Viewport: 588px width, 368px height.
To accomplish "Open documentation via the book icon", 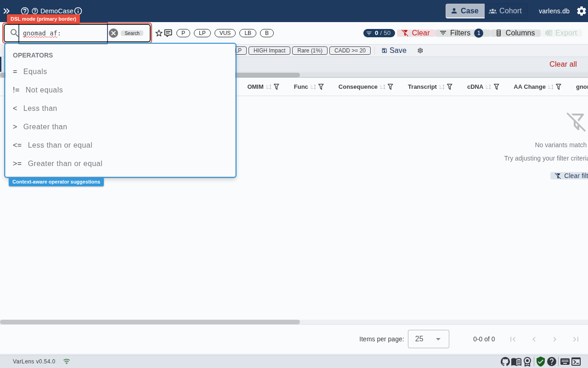I will click(515, 362).
